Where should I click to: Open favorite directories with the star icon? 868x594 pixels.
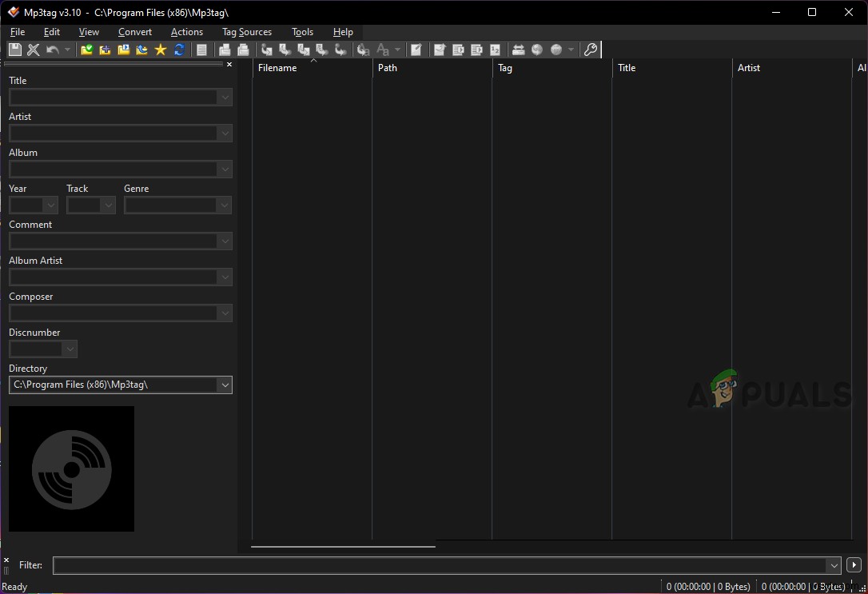pos(160,50)
